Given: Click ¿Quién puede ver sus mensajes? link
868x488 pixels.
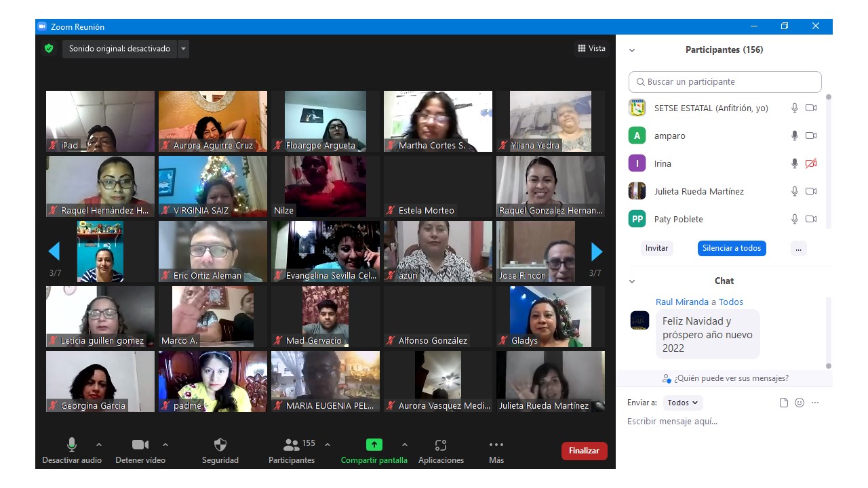Looking at the screenshot, I should 726,378.
